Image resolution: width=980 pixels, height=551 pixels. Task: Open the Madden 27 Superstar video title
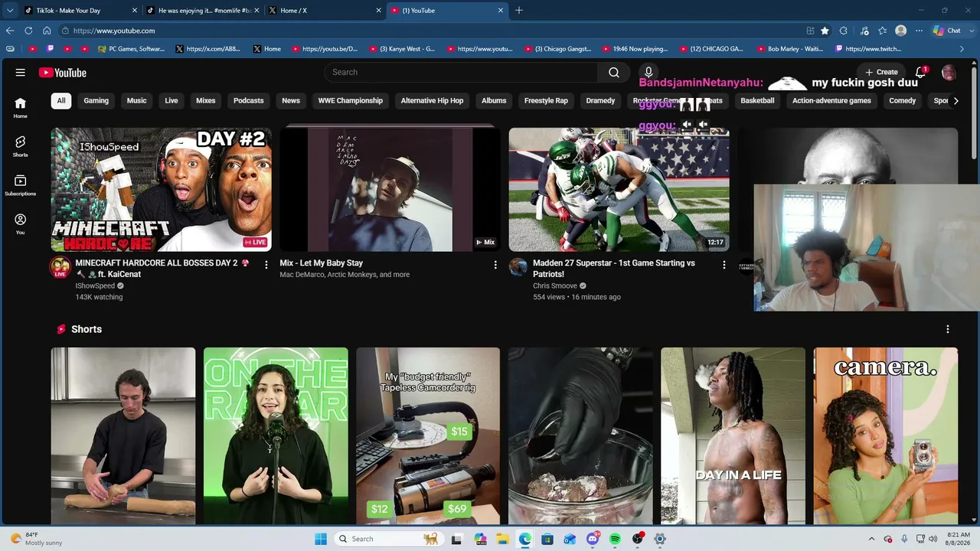coord(614,269)
